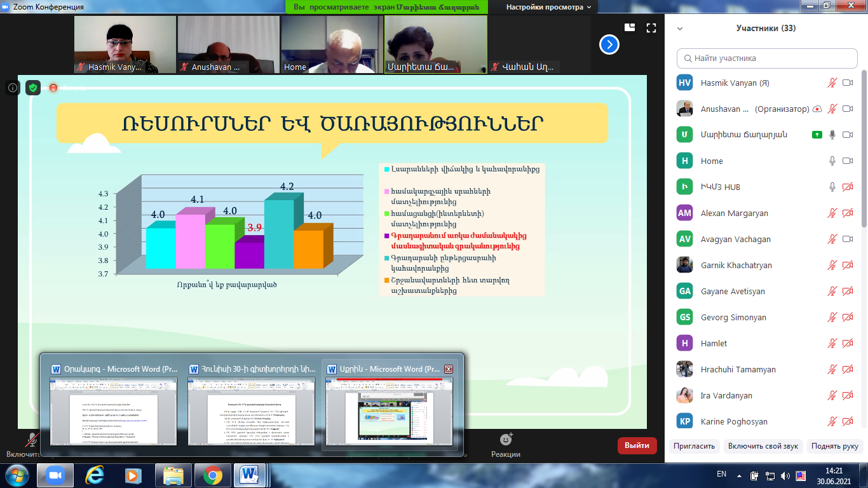Image resolution: width=868 pixels, height=488 pixels.
Task: Click Hamlet's disabled camera icon
Action: pos(847,343)
